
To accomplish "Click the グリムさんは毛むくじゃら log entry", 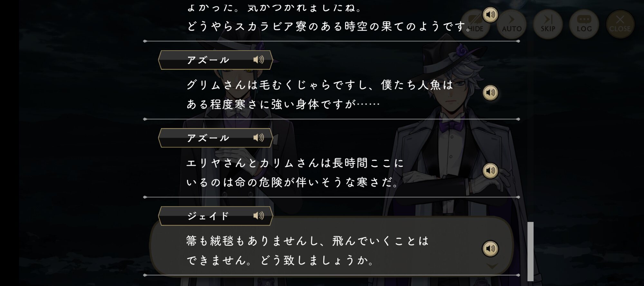I will pyautogui.click(x=320, y=94).
